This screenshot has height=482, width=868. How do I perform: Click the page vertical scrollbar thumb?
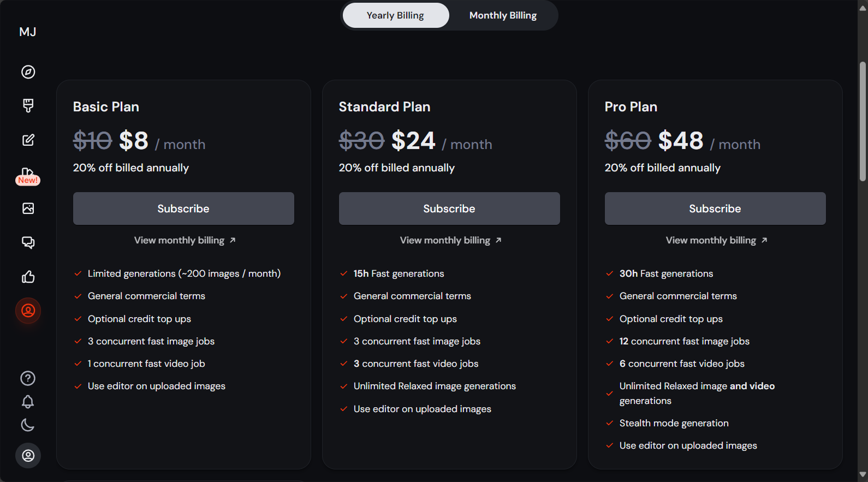pyautogui.click(x=863, y=121)
